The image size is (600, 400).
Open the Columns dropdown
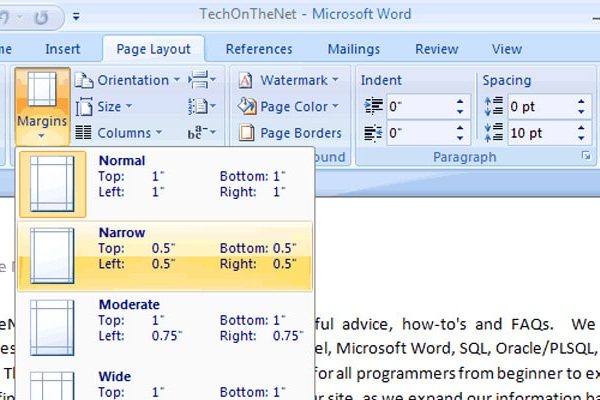(x=118, y=133)
